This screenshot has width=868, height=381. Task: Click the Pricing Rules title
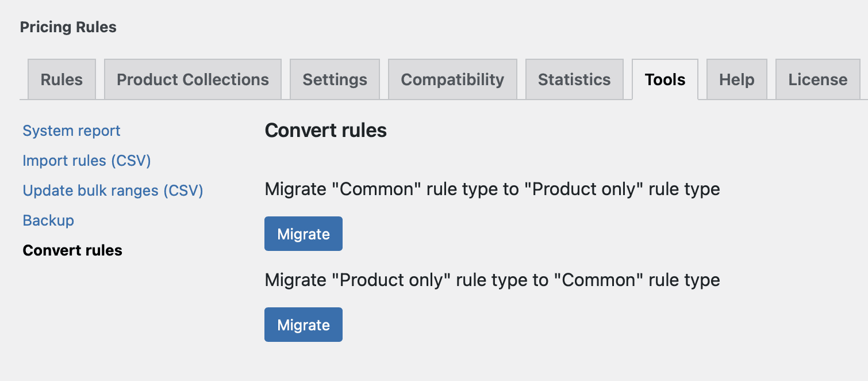coord(68,26)
